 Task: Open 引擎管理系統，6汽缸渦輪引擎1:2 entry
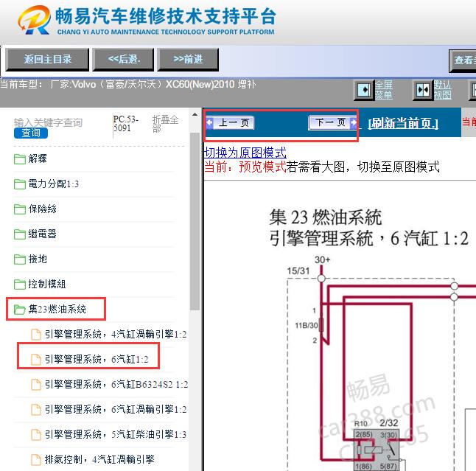coord(116,410)
